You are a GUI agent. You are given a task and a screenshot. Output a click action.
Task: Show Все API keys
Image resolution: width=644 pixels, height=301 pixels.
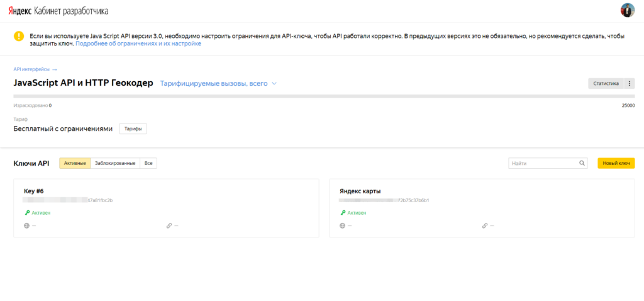click(148, 163)
